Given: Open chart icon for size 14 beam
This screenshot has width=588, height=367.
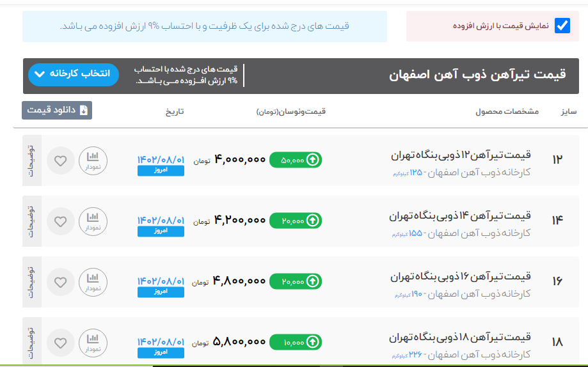Looking at the screenshot, I should click(93, 221).
